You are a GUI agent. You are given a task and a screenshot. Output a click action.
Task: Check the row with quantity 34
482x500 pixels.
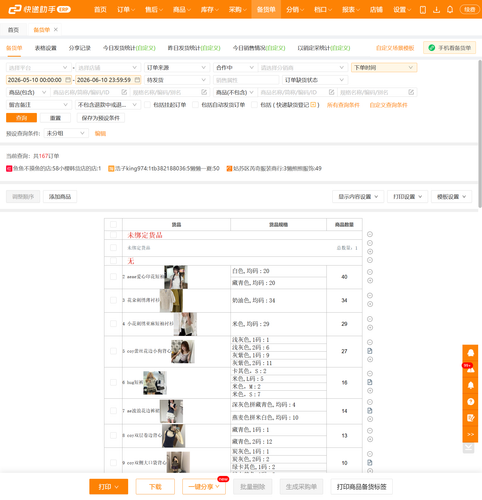tap(113, 300)
